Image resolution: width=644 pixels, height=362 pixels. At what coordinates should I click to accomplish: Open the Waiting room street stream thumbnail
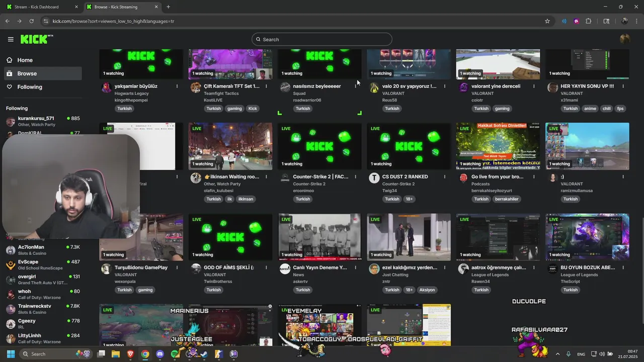click(x=230, y=146)
